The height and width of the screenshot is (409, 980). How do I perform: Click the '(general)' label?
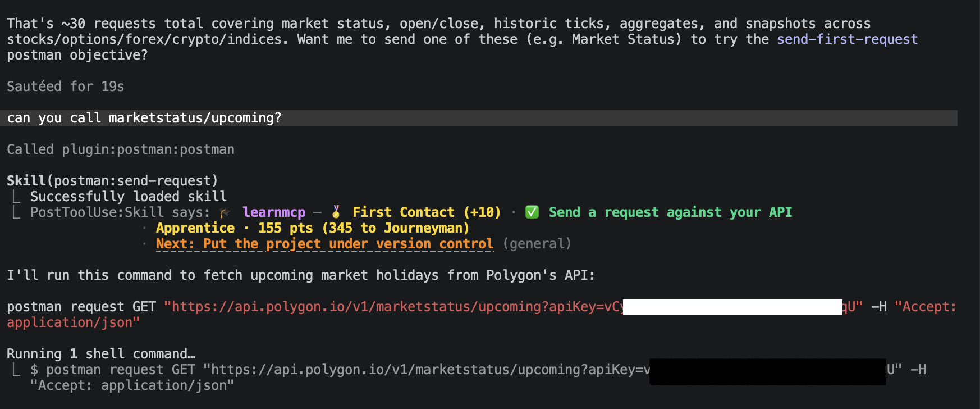[537, 244]
